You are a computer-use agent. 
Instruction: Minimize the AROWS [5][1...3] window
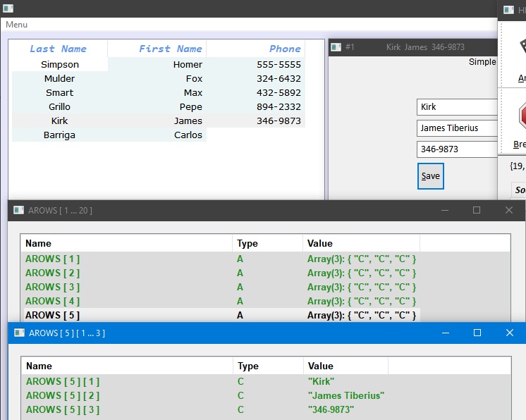point(446,333)
